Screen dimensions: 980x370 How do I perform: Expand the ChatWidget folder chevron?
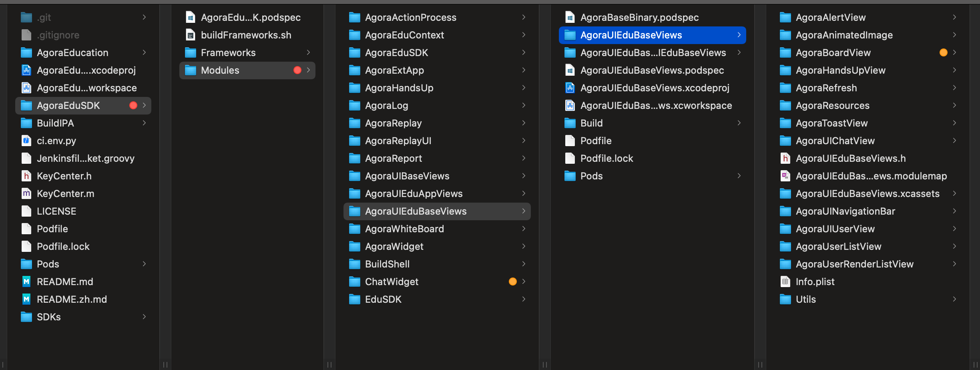tap(524, 282)
